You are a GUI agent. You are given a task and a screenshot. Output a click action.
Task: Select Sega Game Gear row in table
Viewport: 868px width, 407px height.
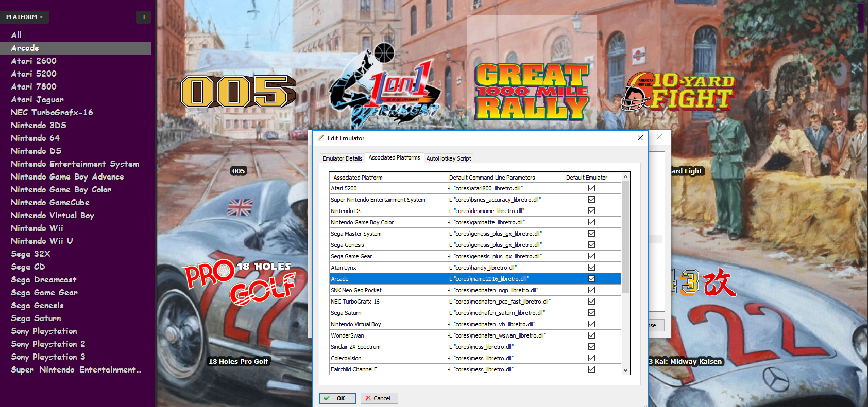pyautogui.click(x=475, y=256)
